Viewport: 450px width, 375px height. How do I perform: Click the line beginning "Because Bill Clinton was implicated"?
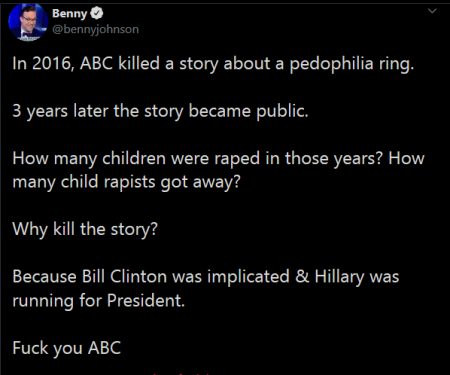206,277
